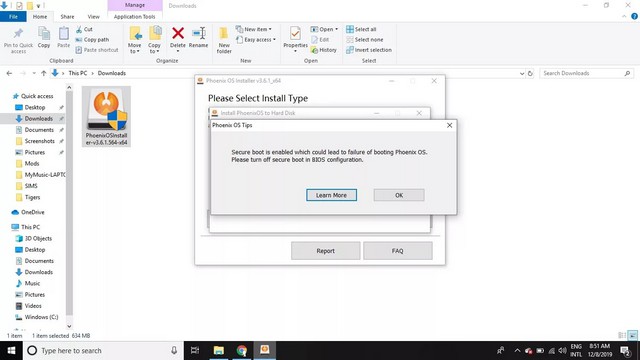
Task: Click Learn More in Phoenix OS Tips dialog
Action: (331, 195)
